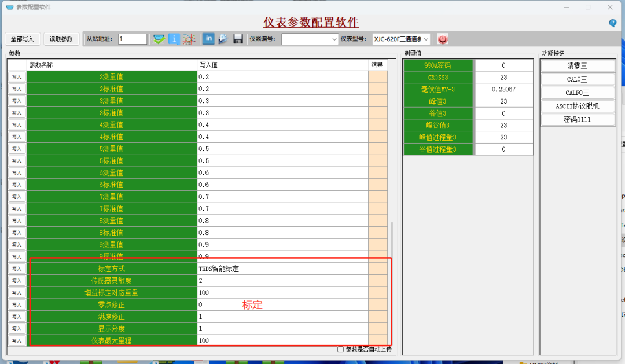Click the 从站地址 input field
625x364 pixels.
coord(133,39)
